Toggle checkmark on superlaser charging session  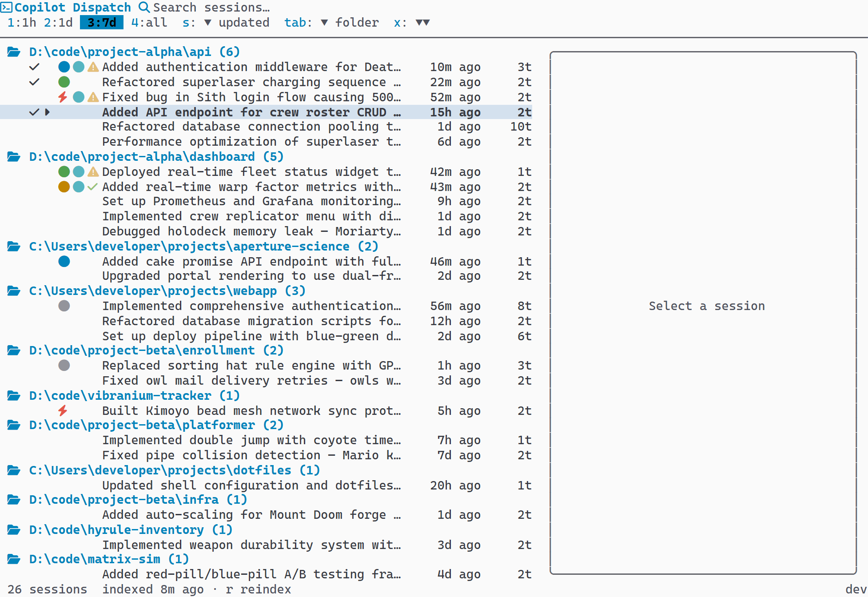tap(34, 82)
